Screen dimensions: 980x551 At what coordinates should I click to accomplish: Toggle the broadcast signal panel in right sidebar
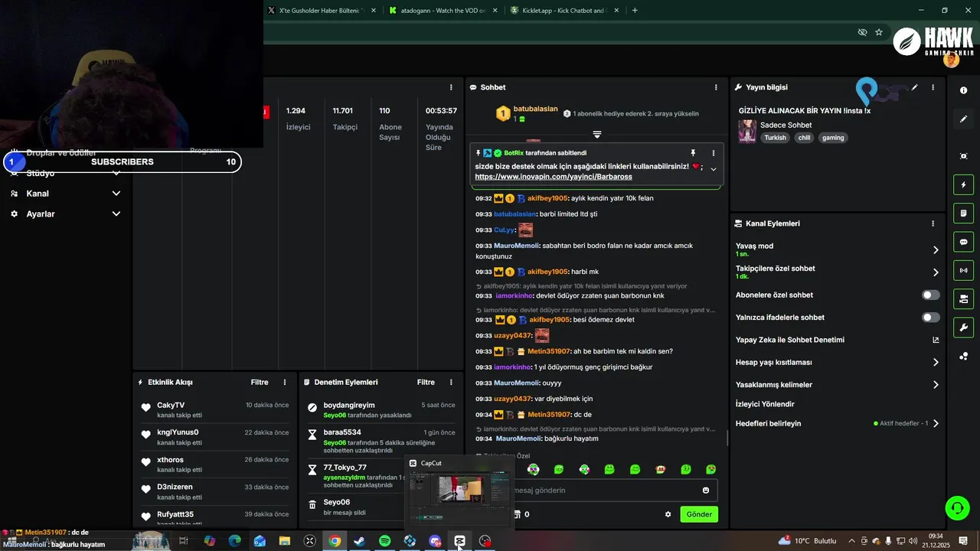[x=963, y=270]
